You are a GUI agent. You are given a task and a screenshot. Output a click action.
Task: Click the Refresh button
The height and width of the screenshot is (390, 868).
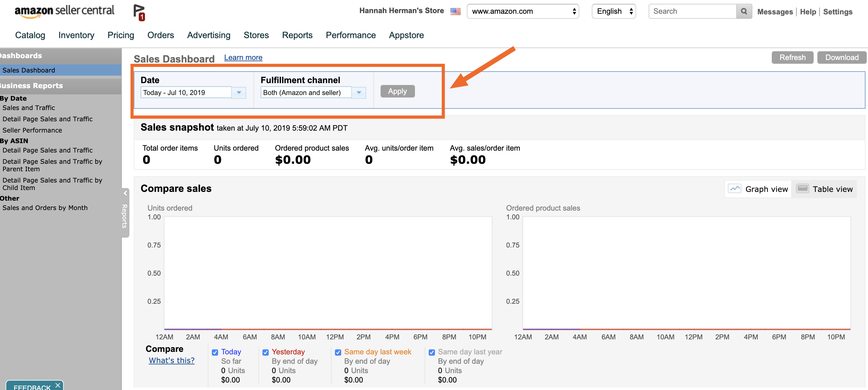[792, 57]
